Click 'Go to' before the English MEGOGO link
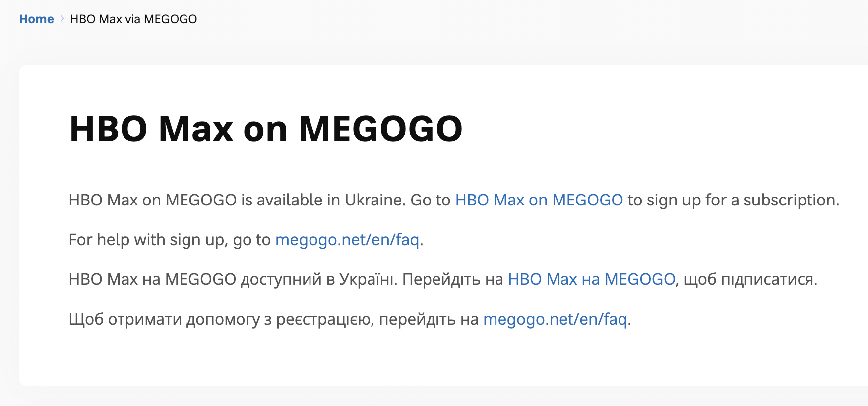868x406 pixels. point(430,200)
